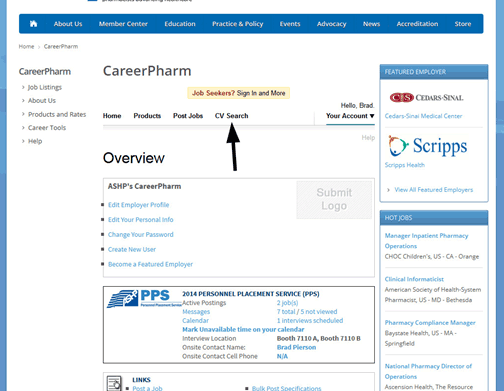This screenshot has height=391, width=504.
Task: Upload via the Submit Logo placeholder
Action: coord(334,199)
